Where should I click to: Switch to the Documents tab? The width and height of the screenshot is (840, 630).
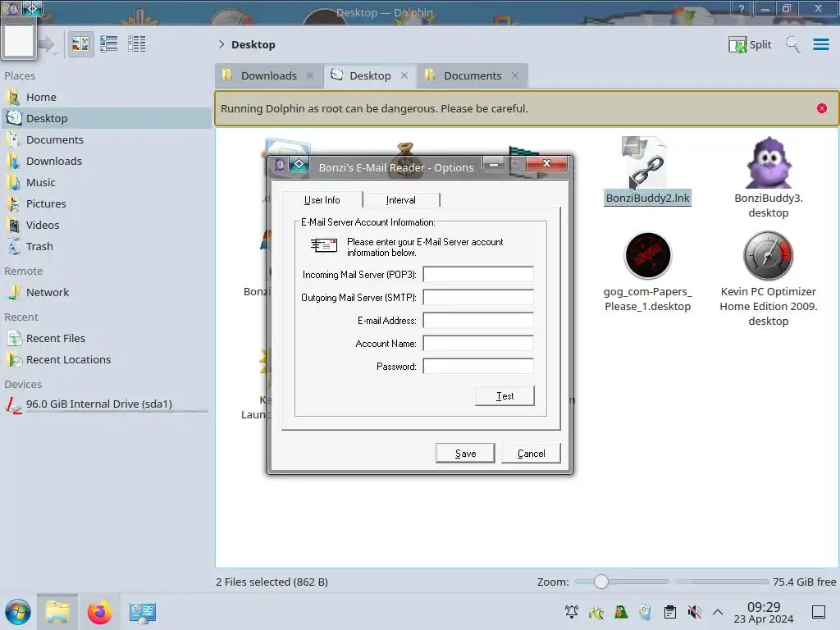click(472, 75)
